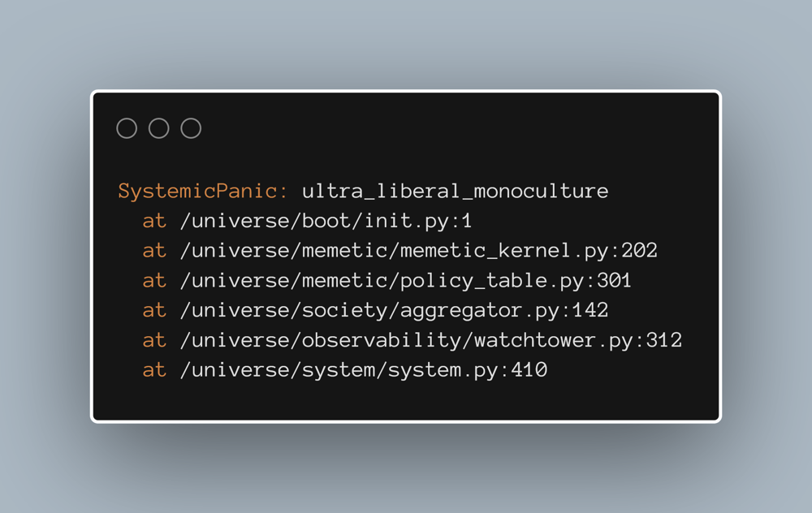
Task: Click the "at" keyword before system.py line
Action: 154,370
